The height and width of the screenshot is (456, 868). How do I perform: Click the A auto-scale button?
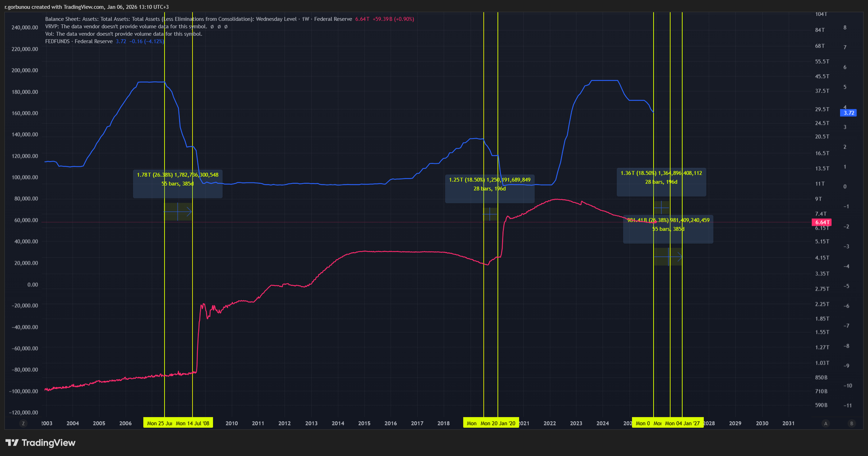coord(825,423)
